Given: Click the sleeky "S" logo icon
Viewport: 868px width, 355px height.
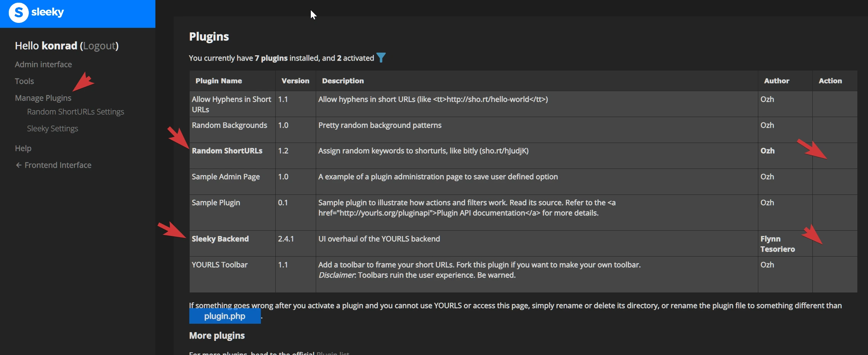Looking at the screenshot, I should 18,13.
